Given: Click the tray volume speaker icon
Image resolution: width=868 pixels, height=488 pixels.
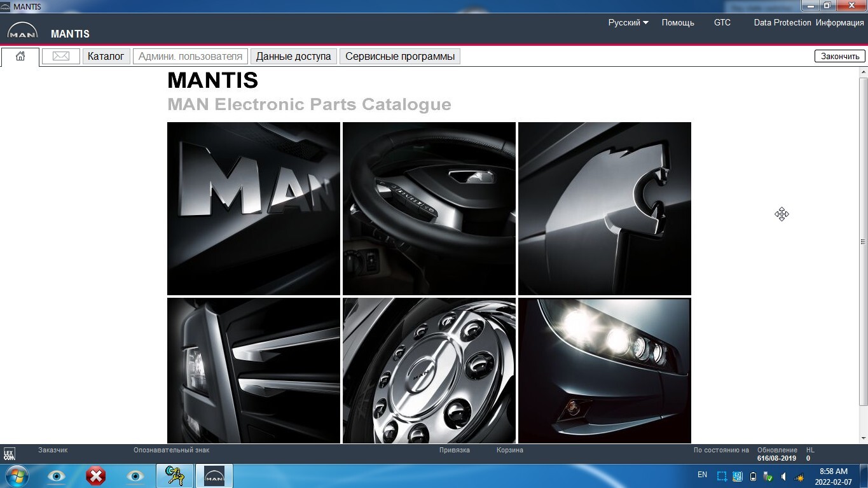Looking at the screenshot, I should [783, 476].
